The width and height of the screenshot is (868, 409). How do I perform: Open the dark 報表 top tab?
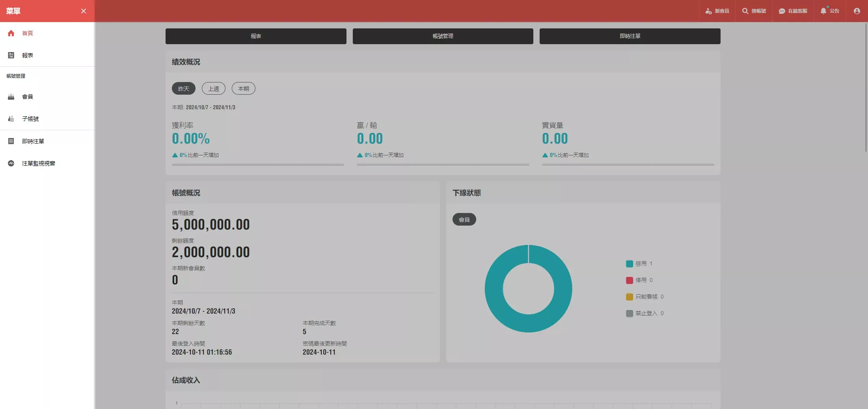[256, 36]
